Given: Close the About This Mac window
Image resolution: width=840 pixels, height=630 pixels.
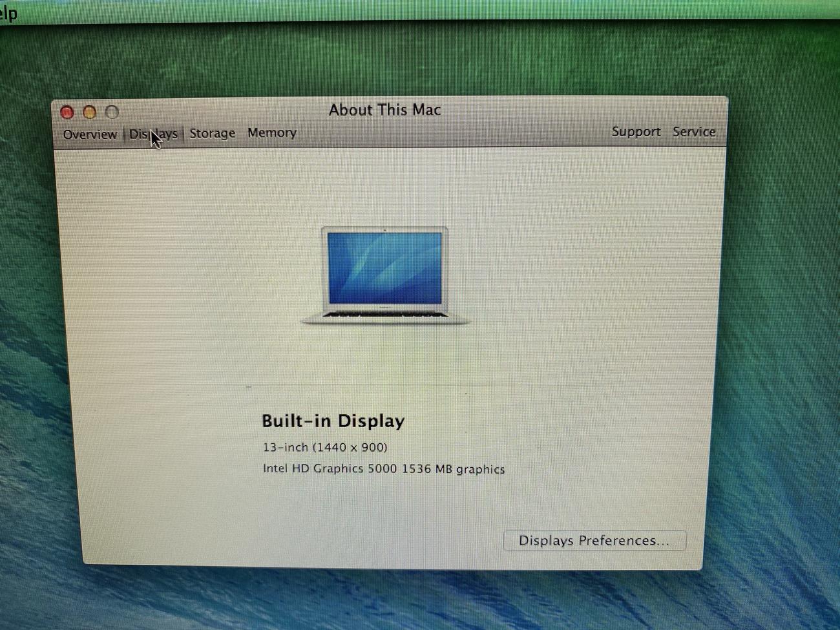Looking at the screenshot, I should [67, 112].
